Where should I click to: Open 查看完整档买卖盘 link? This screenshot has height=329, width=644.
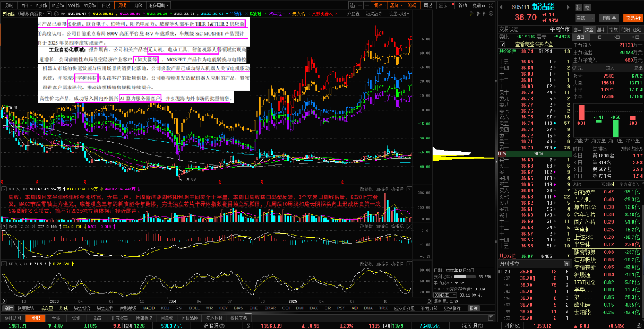pyautogui.click(x=533, y=44)
